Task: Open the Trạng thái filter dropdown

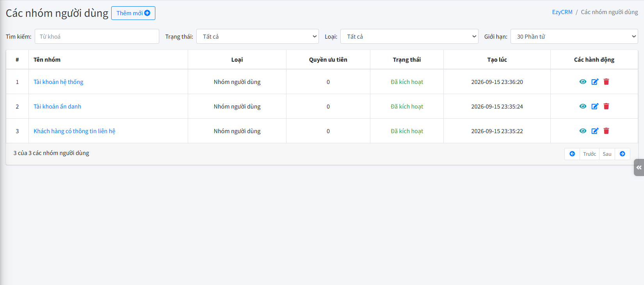Action: pyautogui.click(x=258, y=36)
